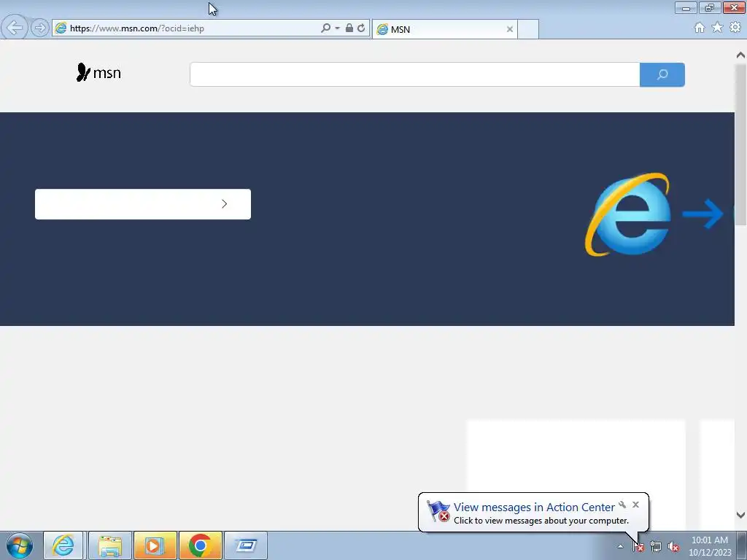
Task: Click the white banner button with chevron
Action: point(143,204)
